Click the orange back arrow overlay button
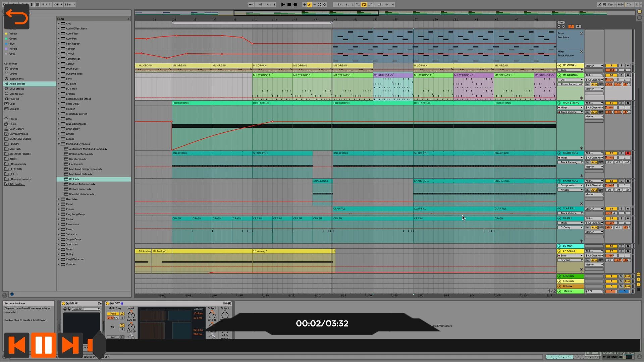 click(x=16, y=17)
